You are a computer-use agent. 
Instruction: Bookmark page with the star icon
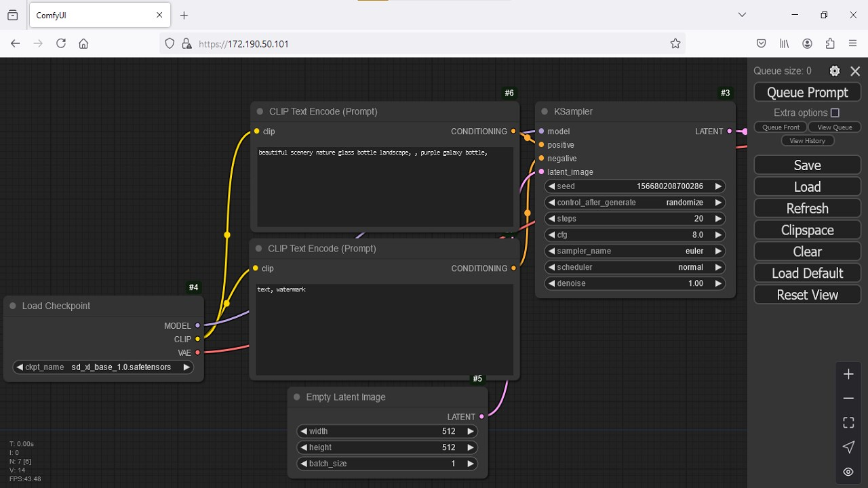tap(675, 43)
